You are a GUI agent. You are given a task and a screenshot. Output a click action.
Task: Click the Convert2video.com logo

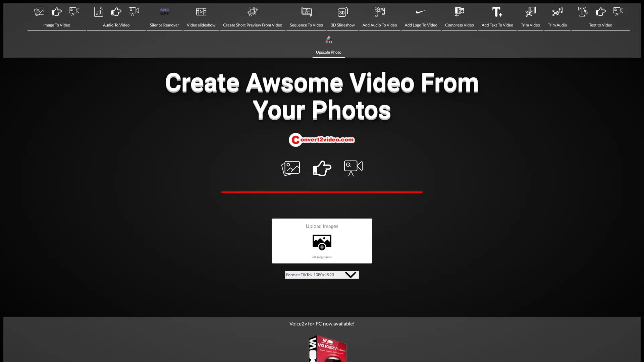(321, 140)
